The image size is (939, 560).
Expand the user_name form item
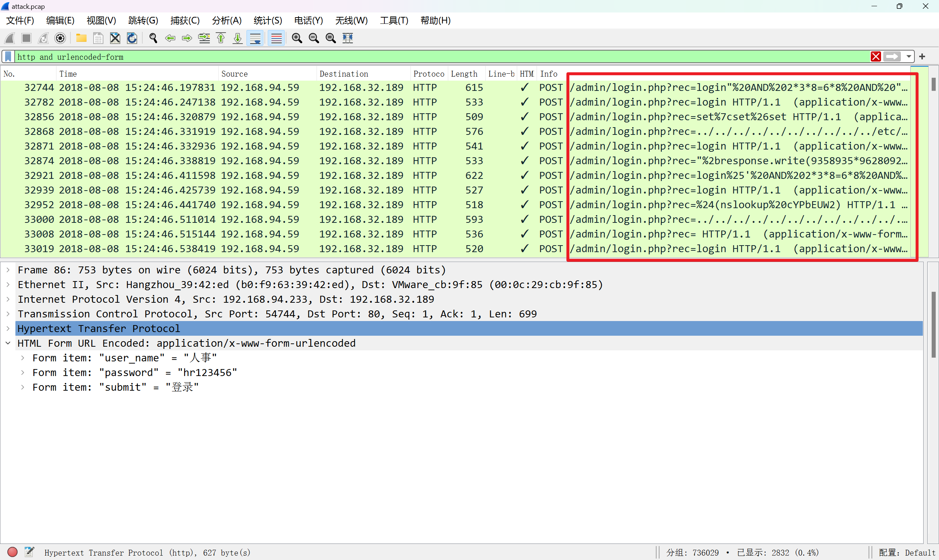point(23,358)
